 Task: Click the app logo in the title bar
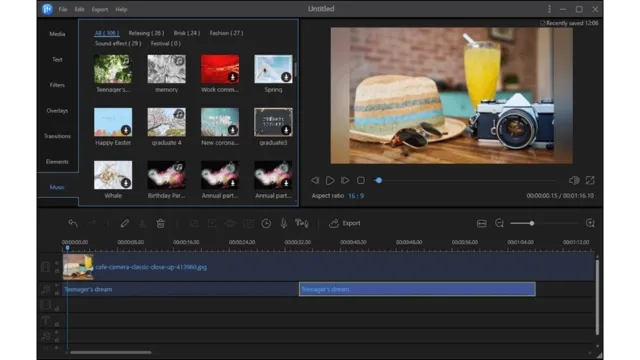47,9
